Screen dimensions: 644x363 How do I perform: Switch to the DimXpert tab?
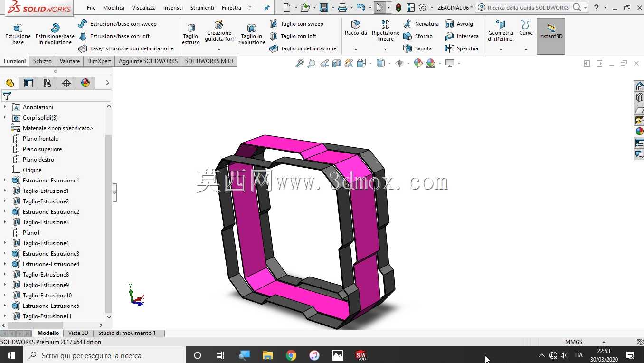coord(99,61)
